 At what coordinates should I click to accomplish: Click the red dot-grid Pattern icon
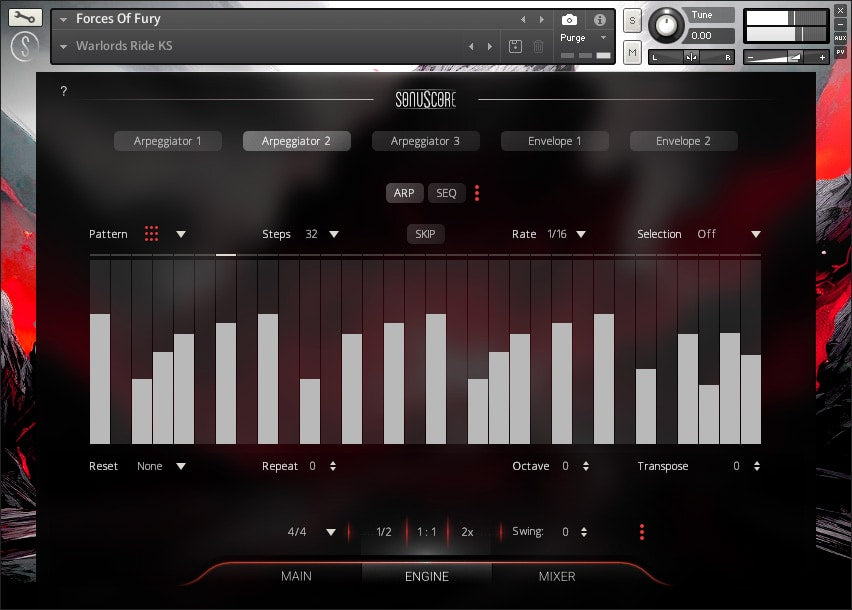coord(152,234)
